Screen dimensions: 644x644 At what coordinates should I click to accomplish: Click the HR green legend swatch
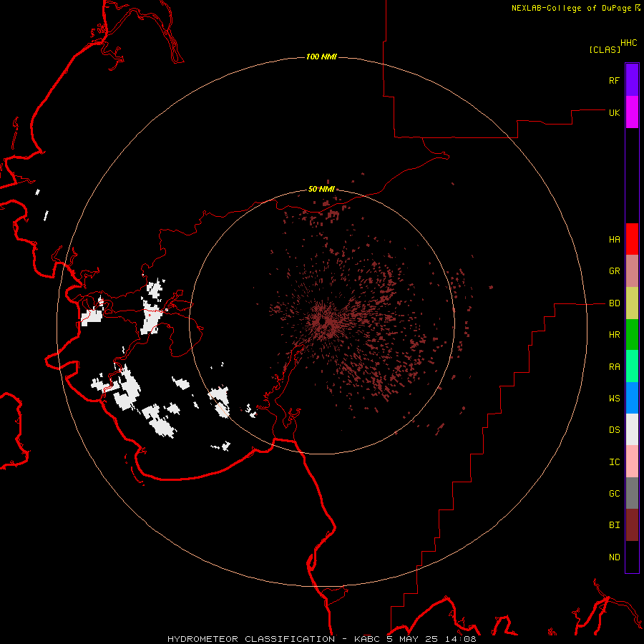coord(632,335)
